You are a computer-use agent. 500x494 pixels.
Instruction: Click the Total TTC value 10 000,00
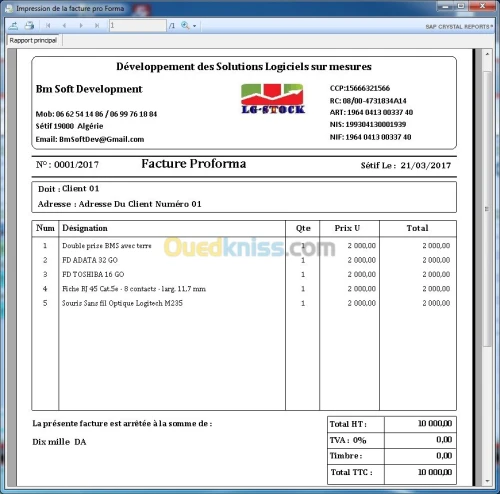pyautogui.click(x=435, y=472)
